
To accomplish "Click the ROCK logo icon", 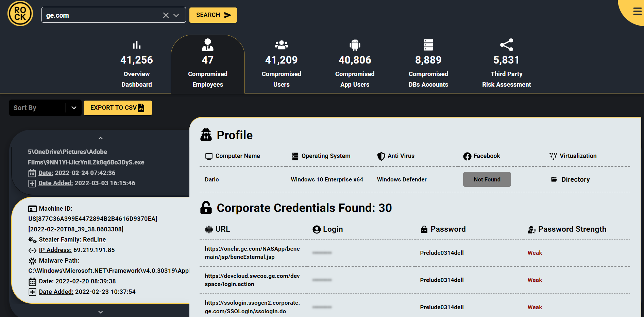I will point(20,14).
